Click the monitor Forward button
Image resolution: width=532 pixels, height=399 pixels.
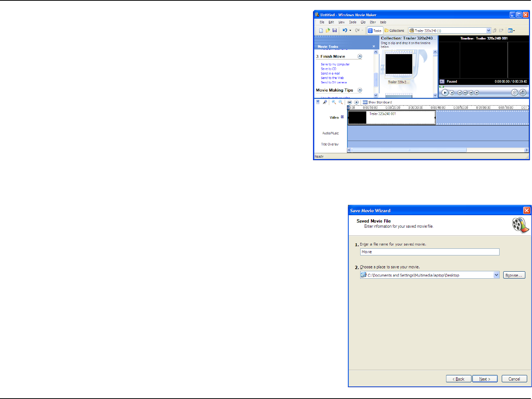(x=477, y=93)
